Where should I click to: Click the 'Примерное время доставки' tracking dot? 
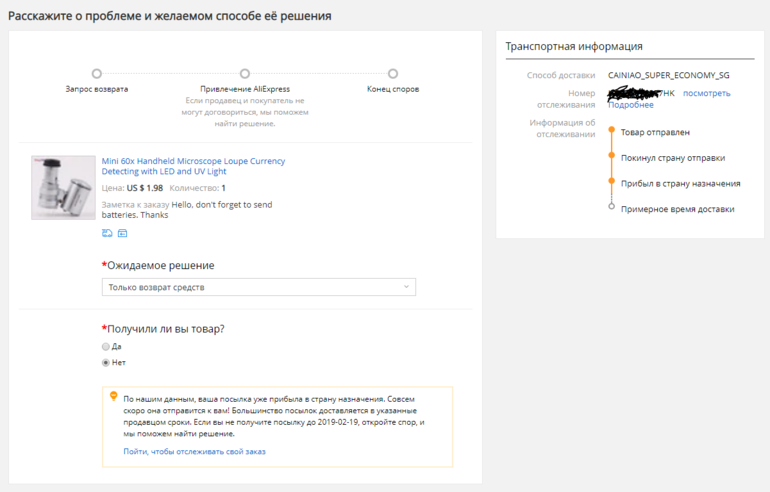612,208
